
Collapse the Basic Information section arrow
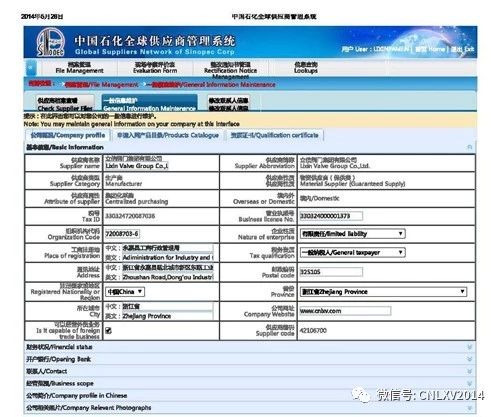[470, 147]
